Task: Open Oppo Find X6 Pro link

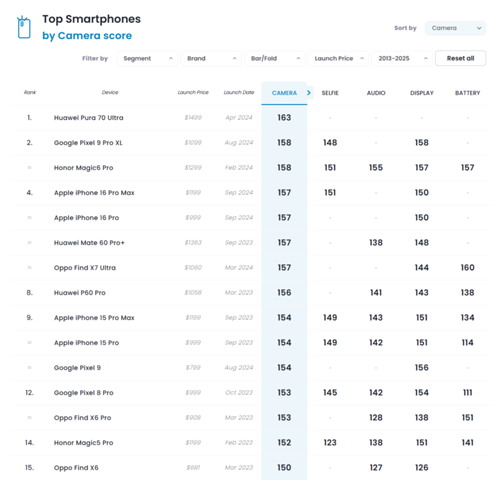Action: point(83,418)
